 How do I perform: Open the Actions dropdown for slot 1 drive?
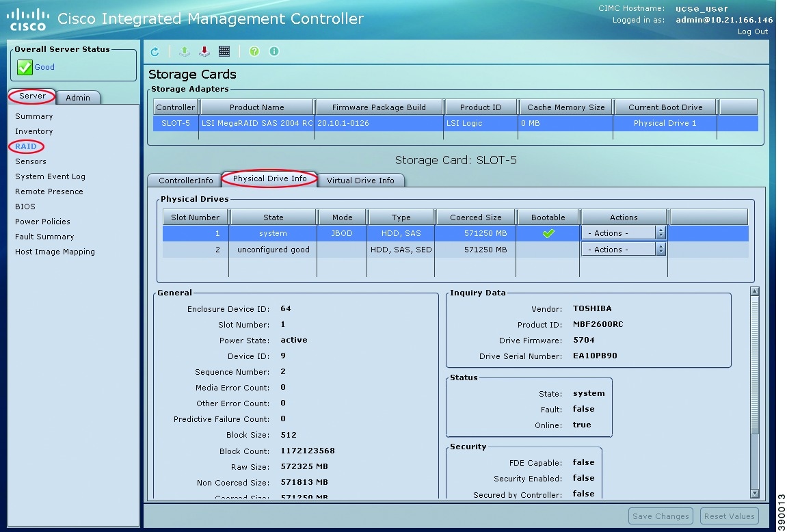[x=623, y=233]
